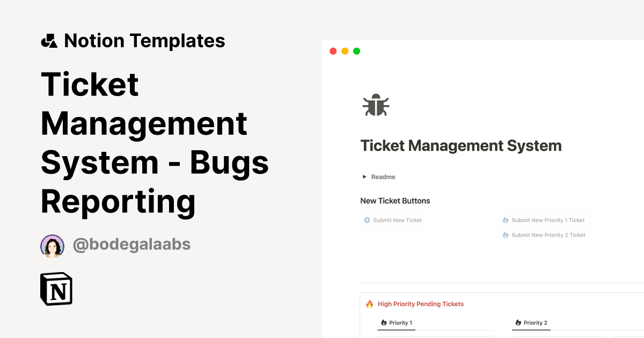Select the New Ticket Buttons heading
Screen dimensions: 644x338
click(x=395, y=201)
